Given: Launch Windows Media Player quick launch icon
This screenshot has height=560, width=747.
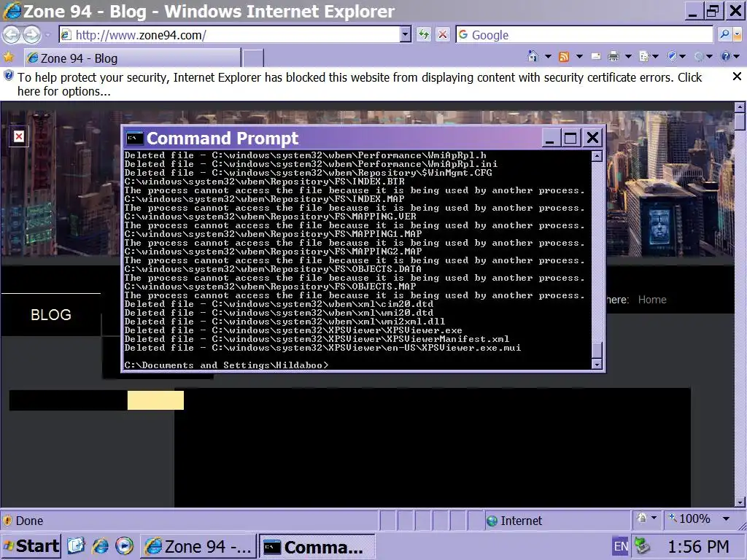Looking at the screenshot, I should point(124,545).
